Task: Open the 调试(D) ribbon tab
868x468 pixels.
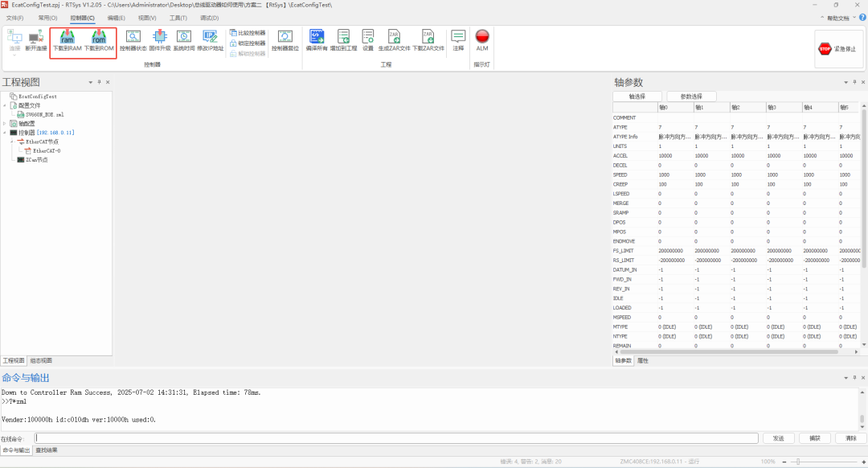Action: [x=209, y=18]
